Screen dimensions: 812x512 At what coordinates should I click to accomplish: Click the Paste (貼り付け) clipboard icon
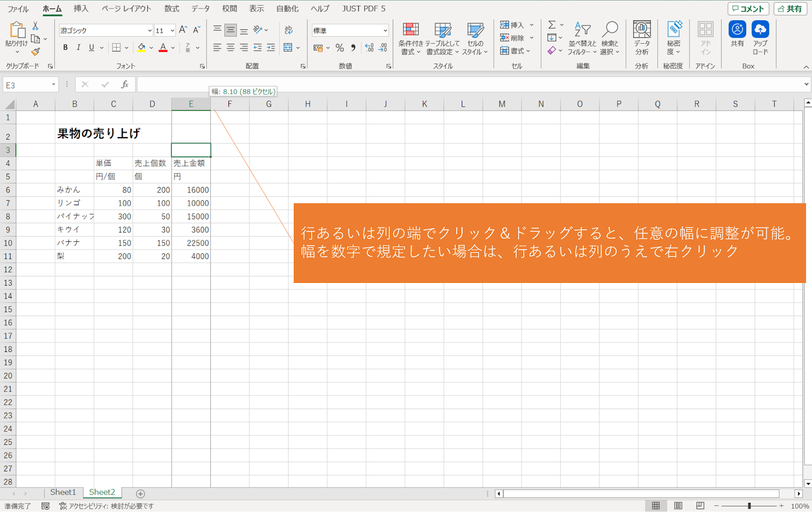[x=17, y=30]
